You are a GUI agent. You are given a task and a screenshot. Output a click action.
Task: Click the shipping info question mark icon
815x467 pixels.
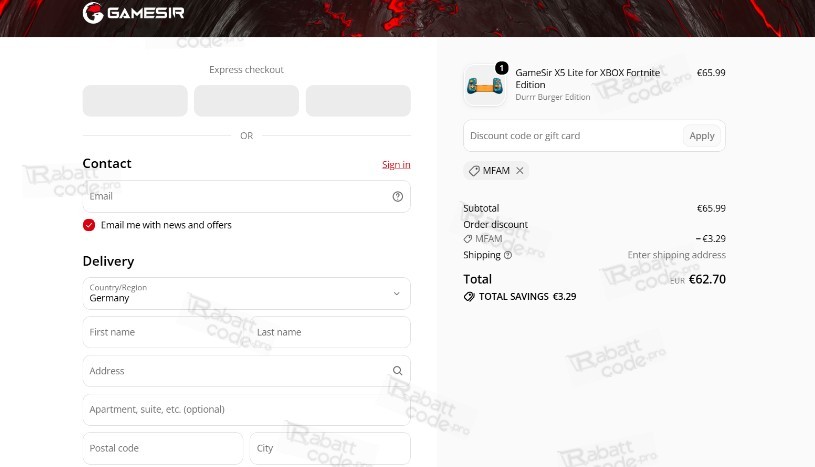click(x=508, y=255)
